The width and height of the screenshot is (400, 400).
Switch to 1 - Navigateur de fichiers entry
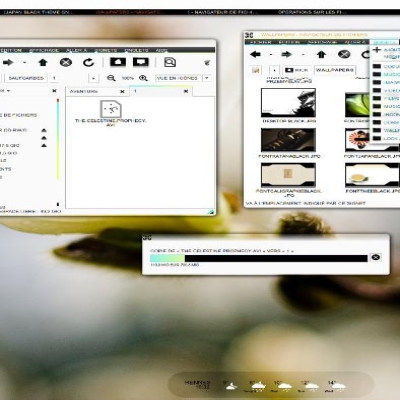[x=222, y=12]
